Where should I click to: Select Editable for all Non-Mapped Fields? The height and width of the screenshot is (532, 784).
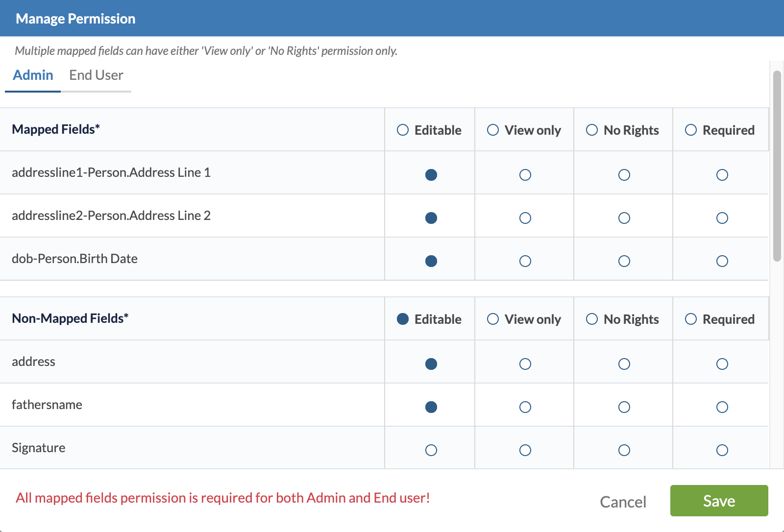(x=403, y=319)
